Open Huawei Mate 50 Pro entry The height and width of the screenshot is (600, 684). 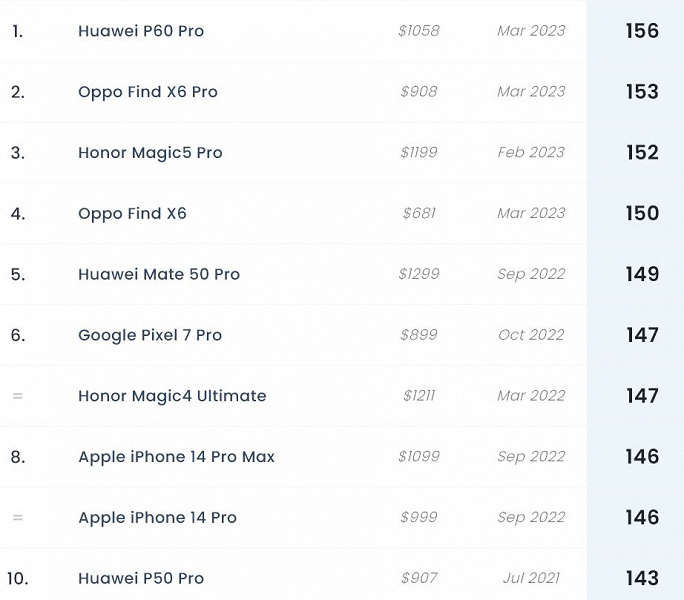point(159,274)
